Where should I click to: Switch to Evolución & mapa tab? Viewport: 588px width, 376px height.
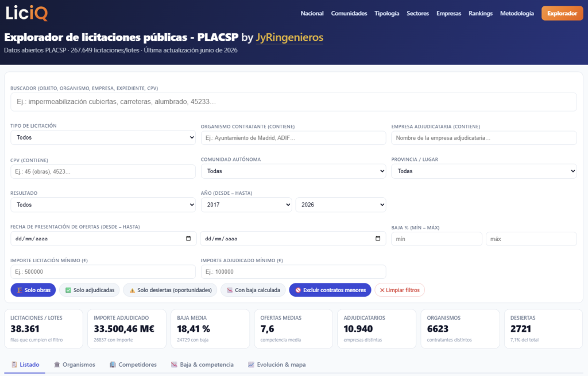click(277, 365)
